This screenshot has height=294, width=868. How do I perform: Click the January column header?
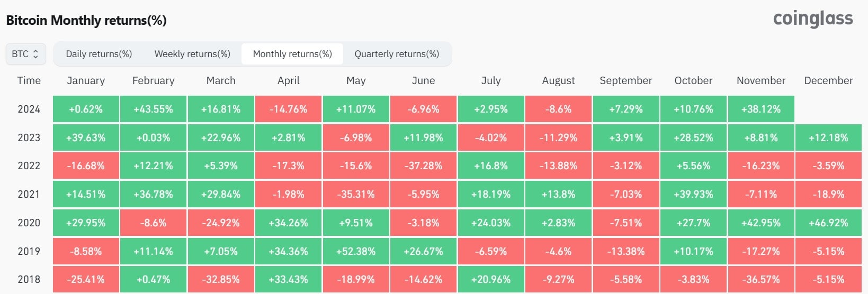(86, 80)
